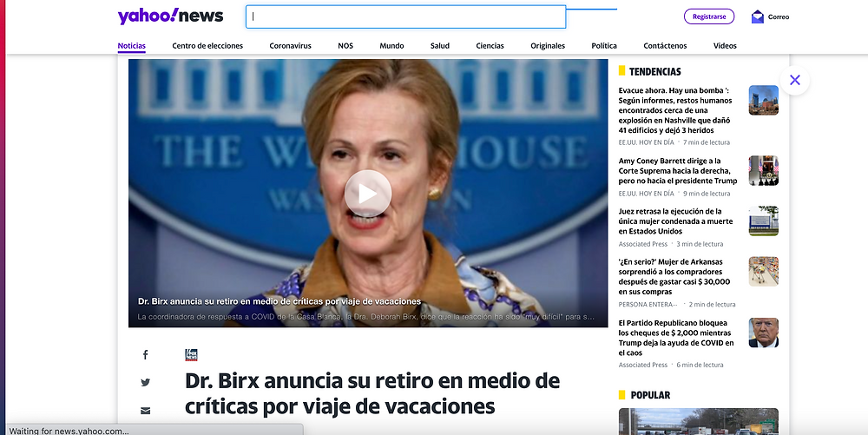Viewport: 868px width, 435px height.
Task: Play the Dr. Birx video
Action: click(367, 194)
